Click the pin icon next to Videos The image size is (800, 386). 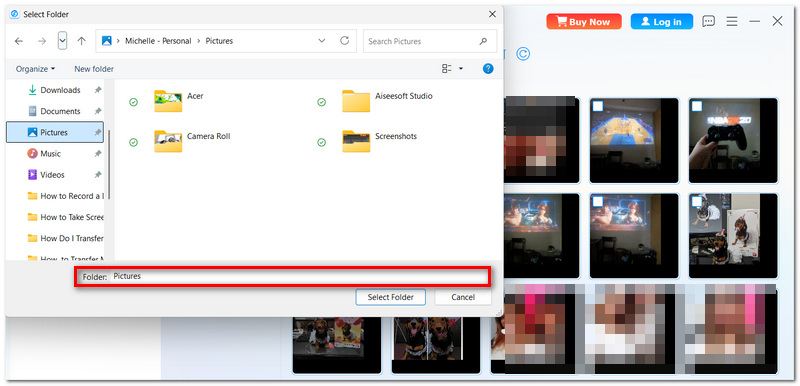(x=97, y=175)
